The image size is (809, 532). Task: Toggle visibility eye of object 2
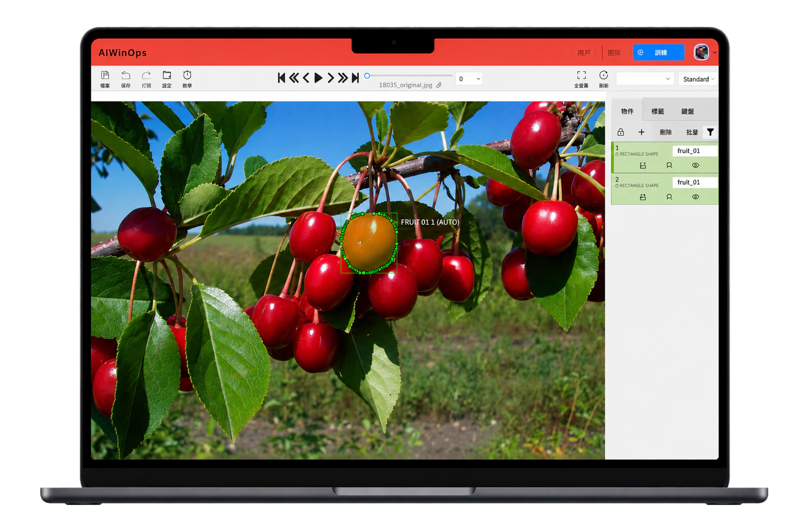695,197
